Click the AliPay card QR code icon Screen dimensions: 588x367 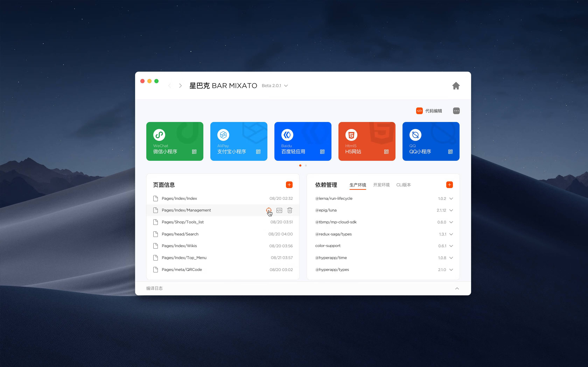click(x=258, y=152)
